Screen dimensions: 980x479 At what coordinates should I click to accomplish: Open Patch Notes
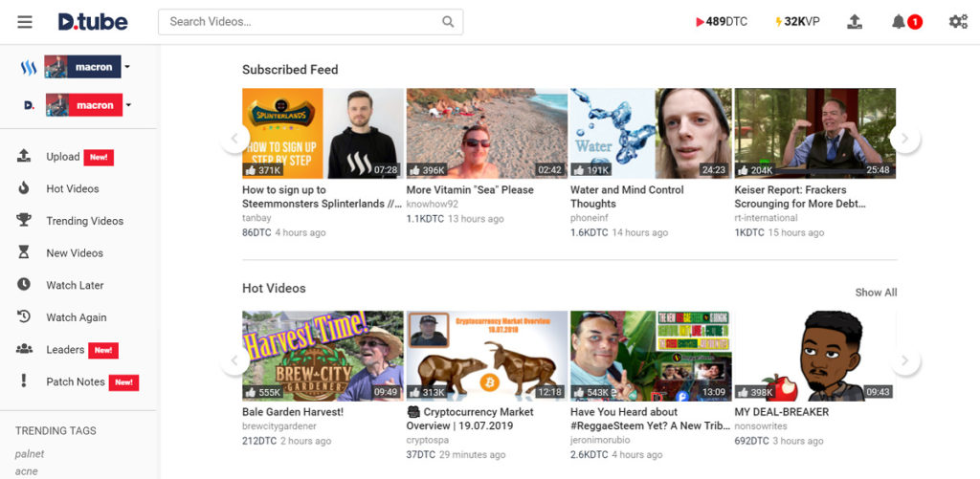tap(76, 381)
